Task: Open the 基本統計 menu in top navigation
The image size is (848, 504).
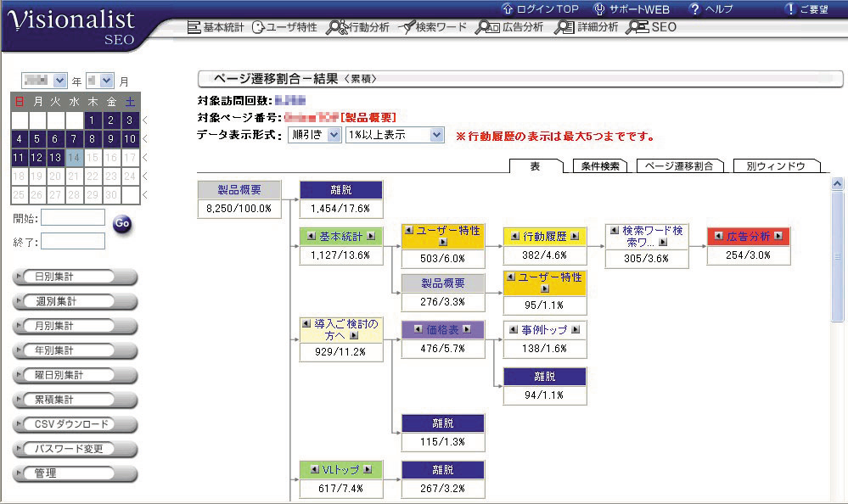Action: tap(216, 27)
